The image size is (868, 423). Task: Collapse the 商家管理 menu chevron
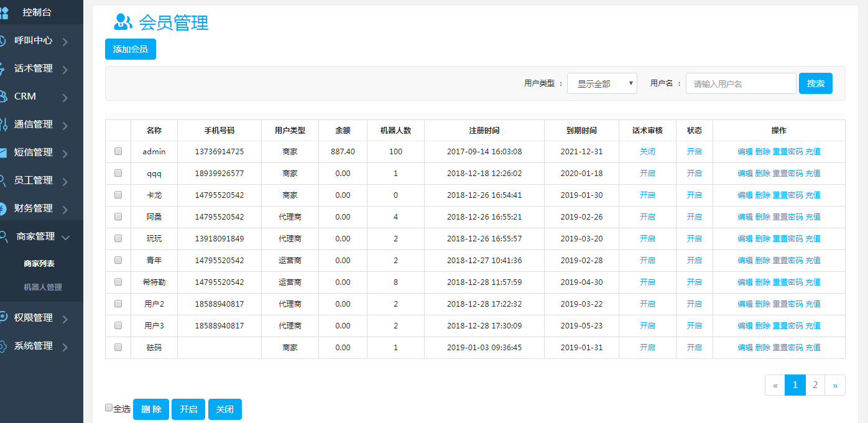65,237
